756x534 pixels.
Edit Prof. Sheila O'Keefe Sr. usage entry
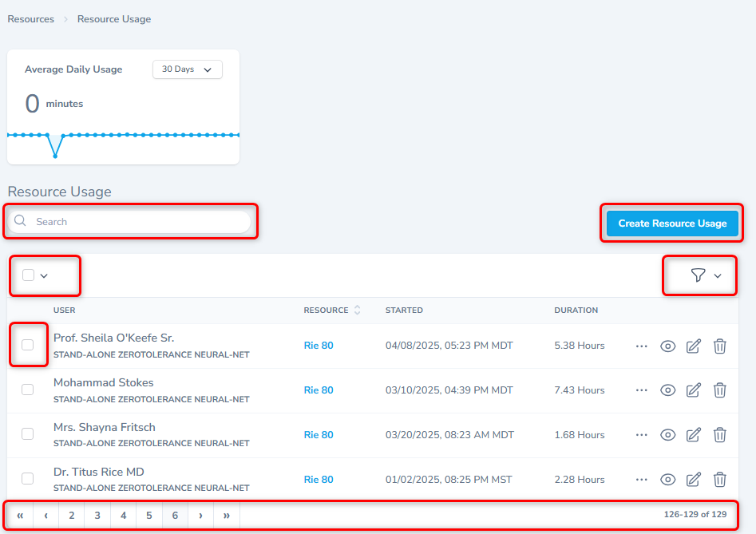[x=694, y=346]
